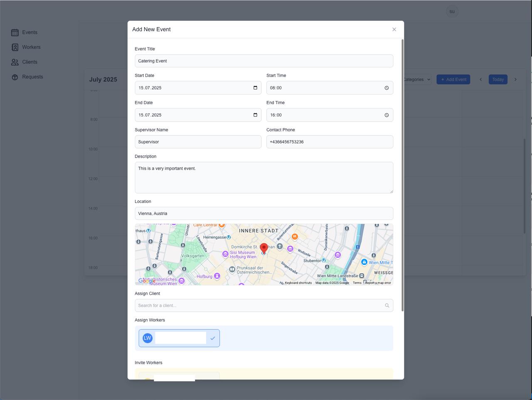Viewport: 532px width, 400px height.
Task: Open Requests in the sidebar
Action: click(x=32, y=77)
